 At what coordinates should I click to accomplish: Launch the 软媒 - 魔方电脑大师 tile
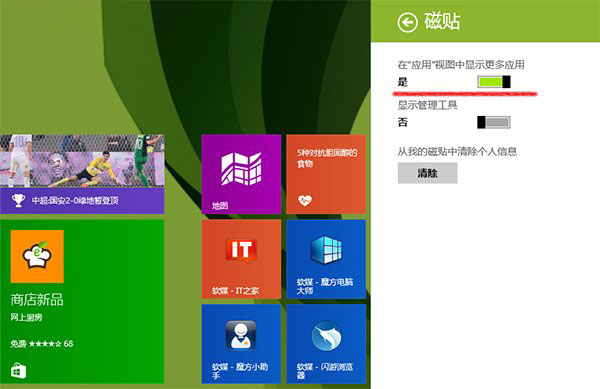[326, 259]
